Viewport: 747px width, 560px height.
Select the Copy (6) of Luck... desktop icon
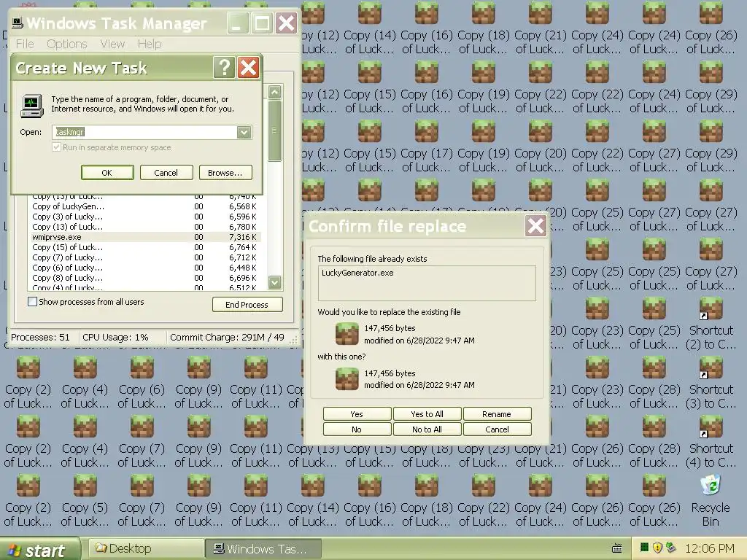[x=142, y=383]
